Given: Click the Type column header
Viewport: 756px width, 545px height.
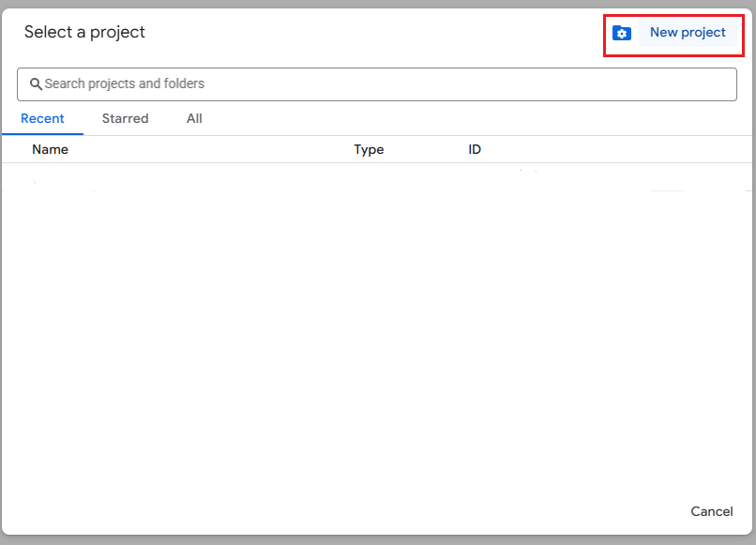Looking at the screenshot, I should point(369,149).
